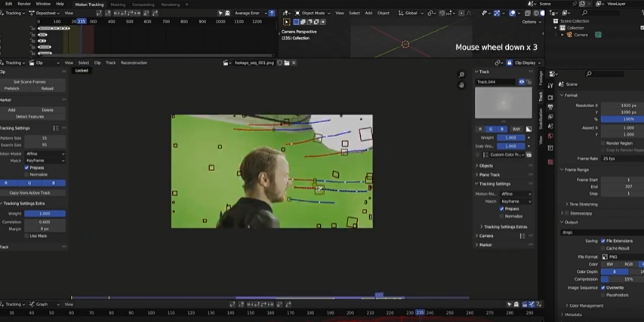
Task: Click the zoom magnifier icon in clip viewer
Action: pyautogui.click(x=462, y=75)
